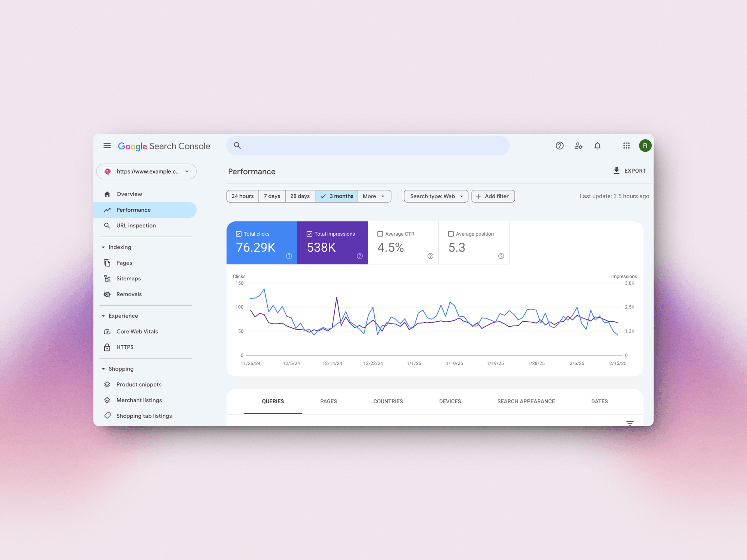747x560 pixels.
Task: Select the 3 months date range
Action: pyautogui.click(x=337, y=196)
